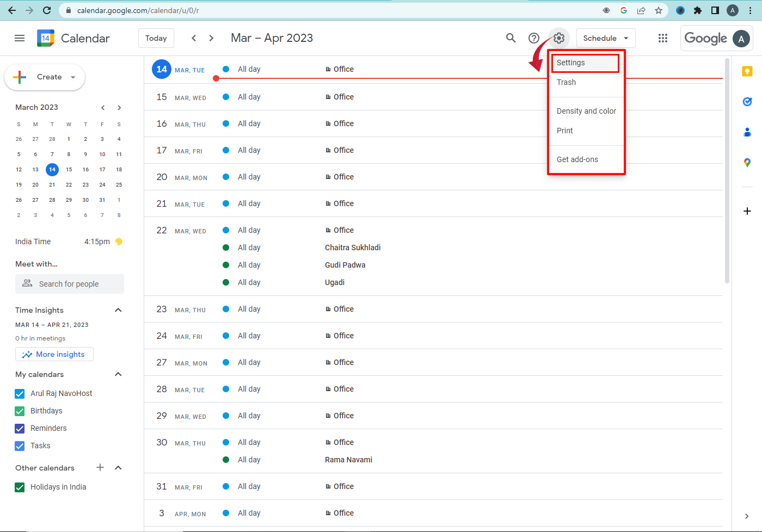This screenshot has width=762, height=532.
Task: Toggle off the Reminders calendar
Action: (20, 428)
